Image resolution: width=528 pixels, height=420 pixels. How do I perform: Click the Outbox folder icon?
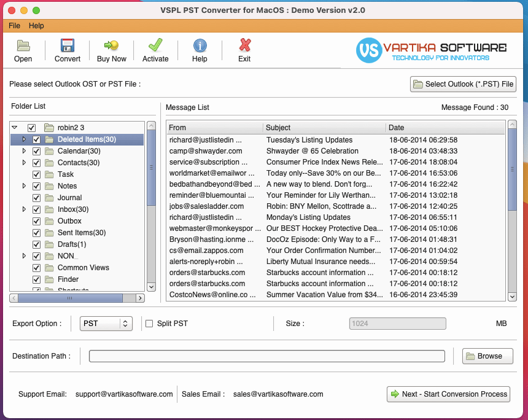pos(49,221)
